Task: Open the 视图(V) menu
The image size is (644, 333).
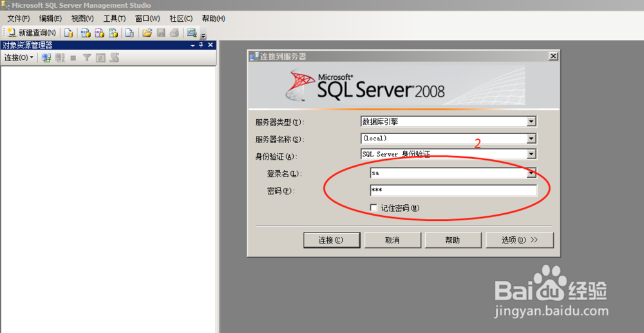Action: coord(82,19)
